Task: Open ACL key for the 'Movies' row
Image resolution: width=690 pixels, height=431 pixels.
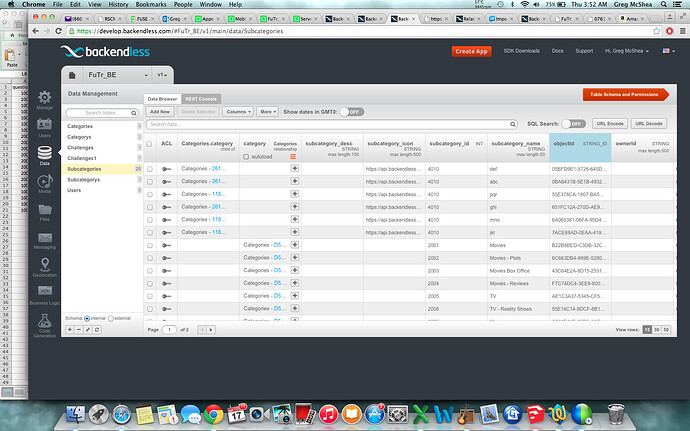Action: point(166,245)
